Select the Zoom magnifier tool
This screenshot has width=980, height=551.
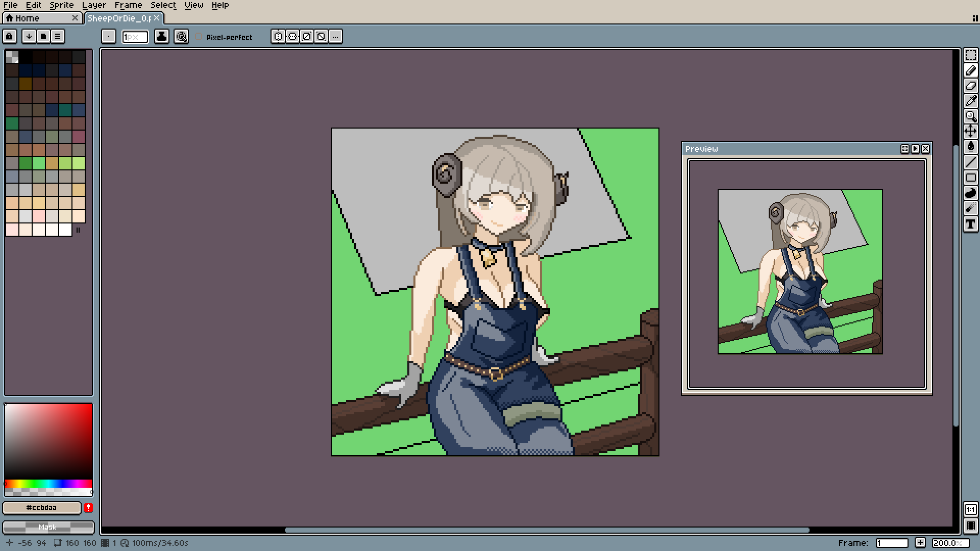click(x=970, y=116)
